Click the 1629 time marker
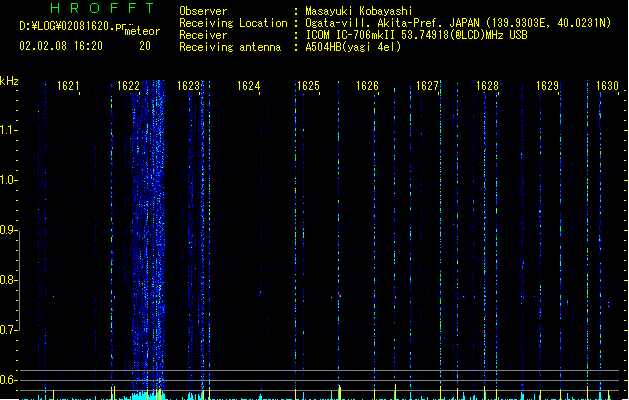The height and width of the screenshot is (400, 629). pyautogui.click(x=548, y=86)
